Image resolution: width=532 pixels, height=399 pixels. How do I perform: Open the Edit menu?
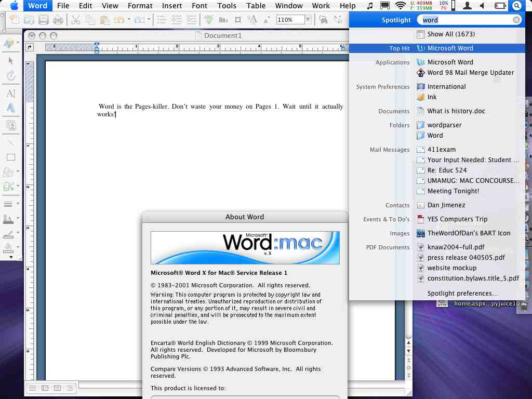(x=86, y=6)
